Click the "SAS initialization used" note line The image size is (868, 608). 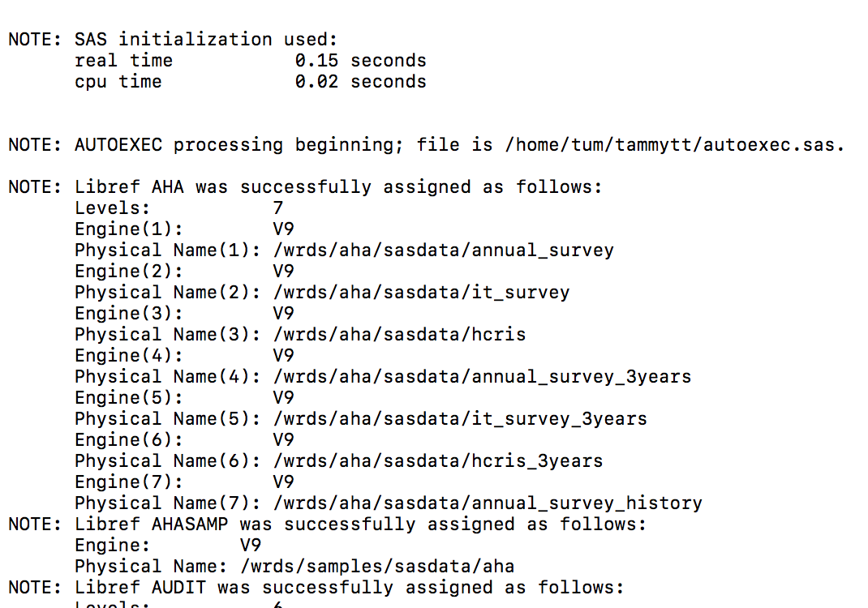click(172, 40)
